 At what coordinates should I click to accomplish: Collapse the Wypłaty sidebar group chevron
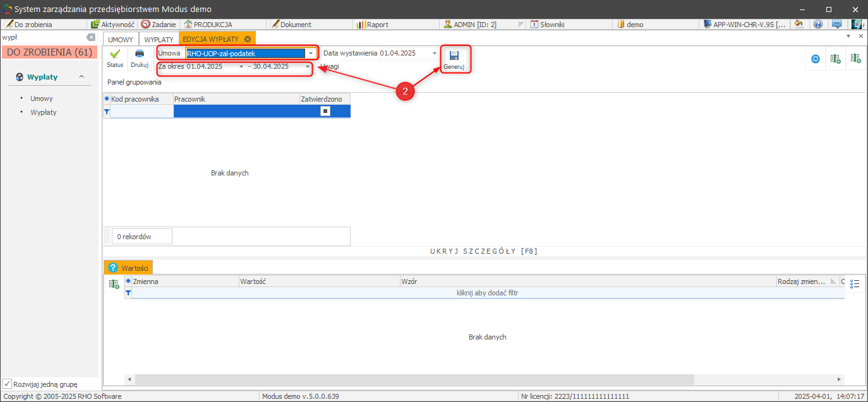tap(81, 77)
